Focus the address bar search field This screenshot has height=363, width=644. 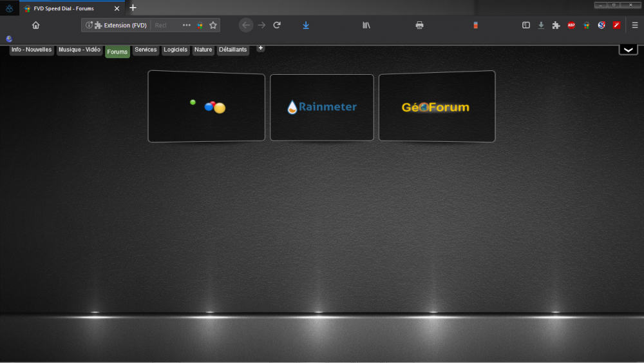[x=166, y=25]
